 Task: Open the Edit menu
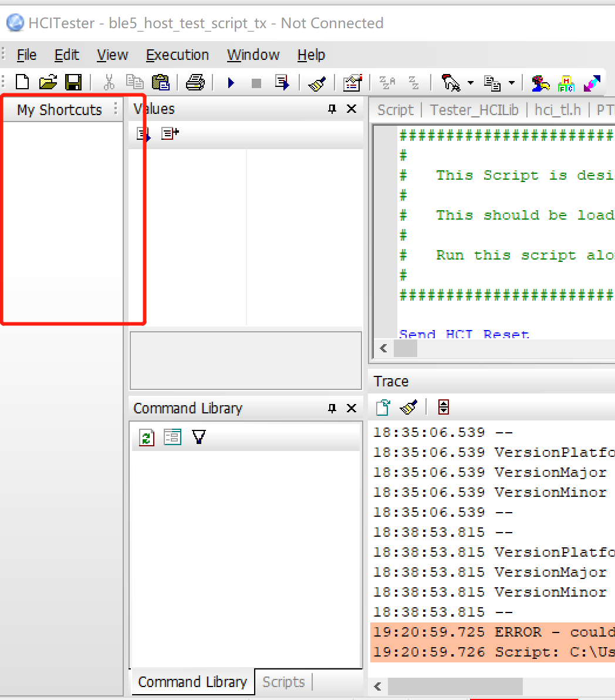click(x=66, y=55)
